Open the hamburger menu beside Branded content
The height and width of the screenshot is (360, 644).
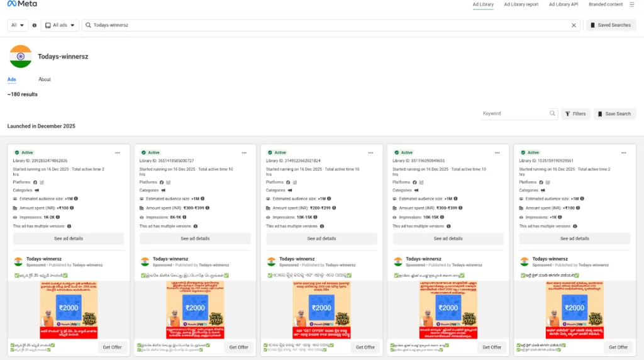[x=632, y=4]
